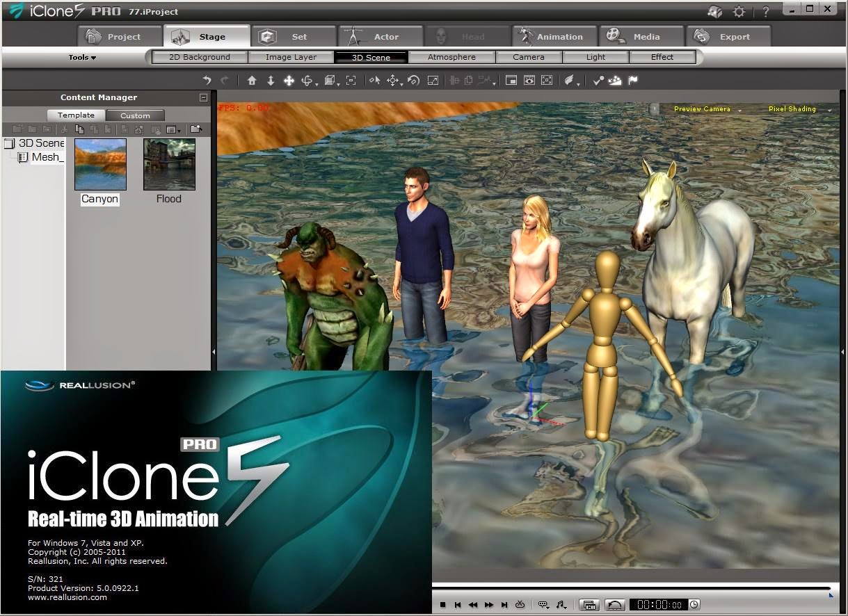Open the Effect section
The image size is (848, 616).
[x=662, y=57]
